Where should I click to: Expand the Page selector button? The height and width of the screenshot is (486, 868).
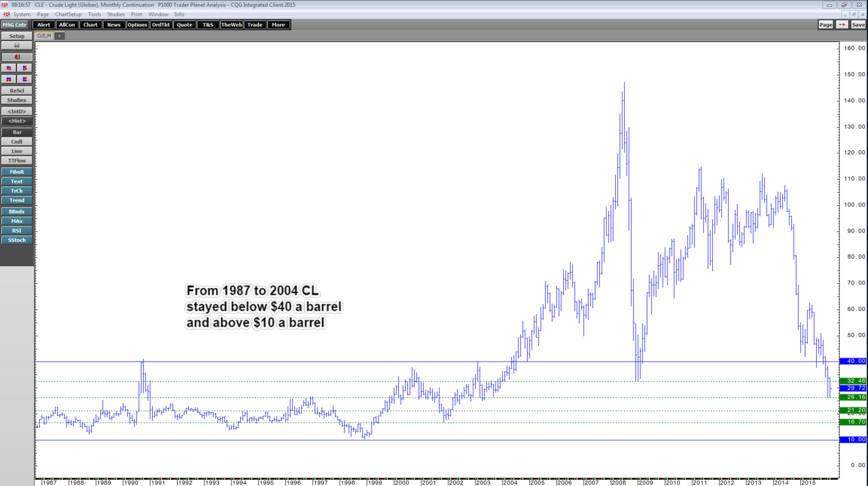825,25
